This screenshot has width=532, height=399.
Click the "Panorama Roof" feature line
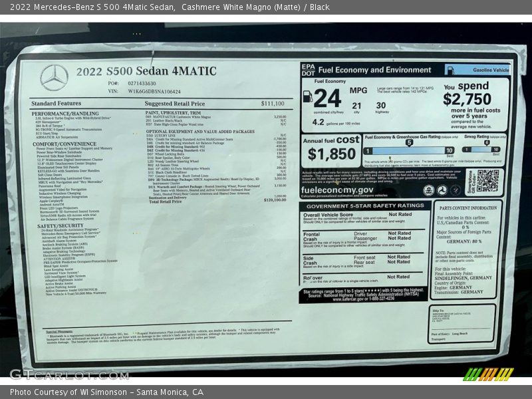click(x=49, y=186)
